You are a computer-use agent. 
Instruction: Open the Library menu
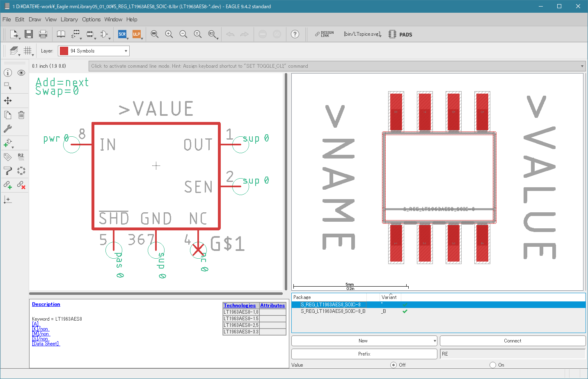69,19
